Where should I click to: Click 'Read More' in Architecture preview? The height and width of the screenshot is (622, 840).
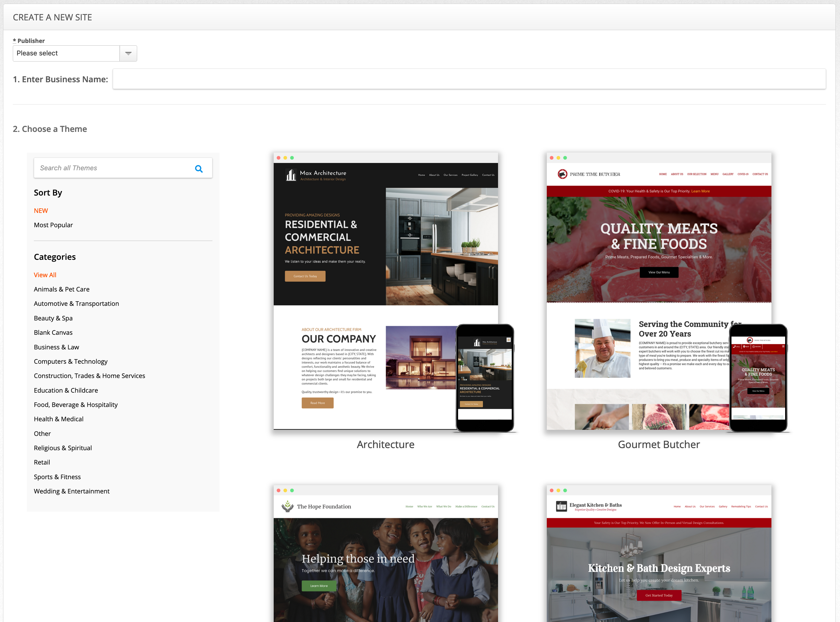pos(318,403)
